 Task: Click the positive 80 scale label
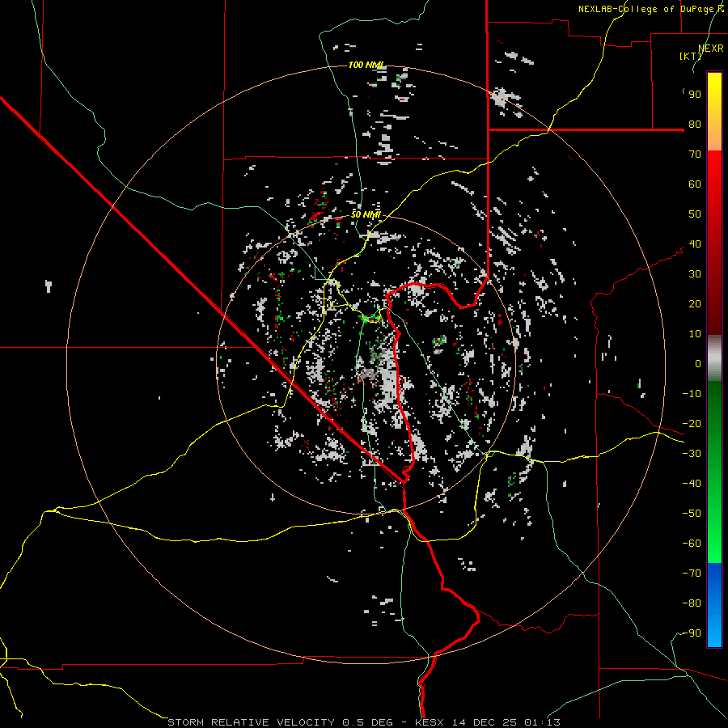(x=695, y=125)
